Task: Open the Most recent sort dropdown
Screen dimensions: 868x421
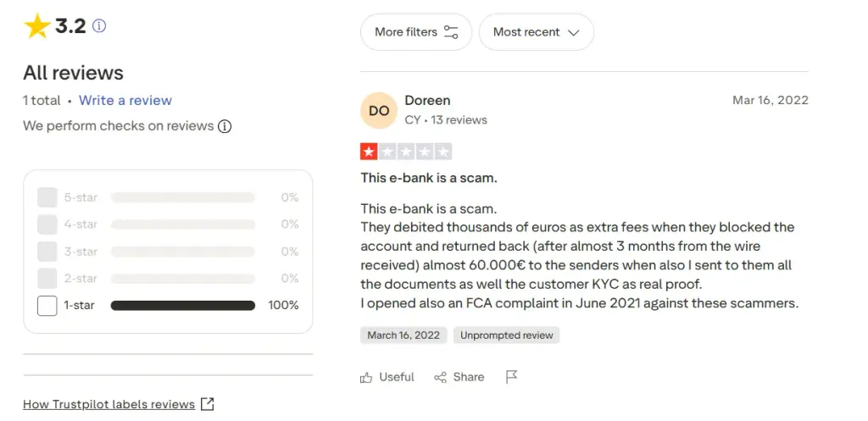Action: (x=536, y=32)
